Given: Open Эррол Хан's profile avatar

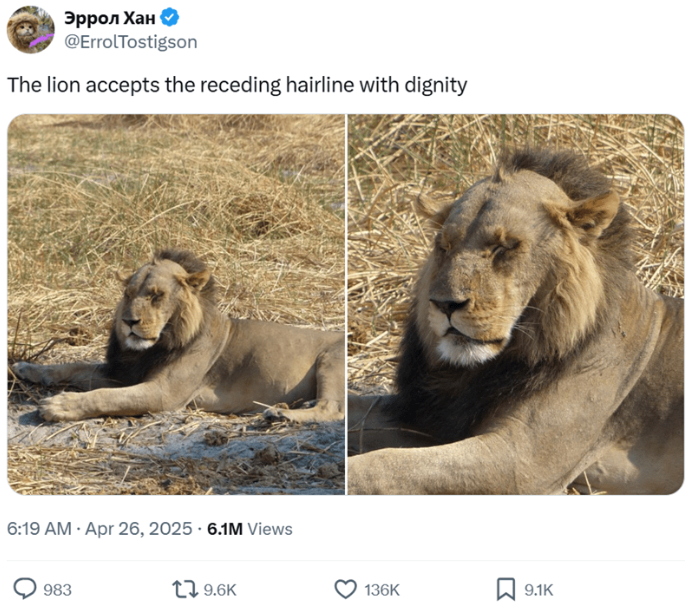Looking at the screenshot, I should [x=30, y=29].
